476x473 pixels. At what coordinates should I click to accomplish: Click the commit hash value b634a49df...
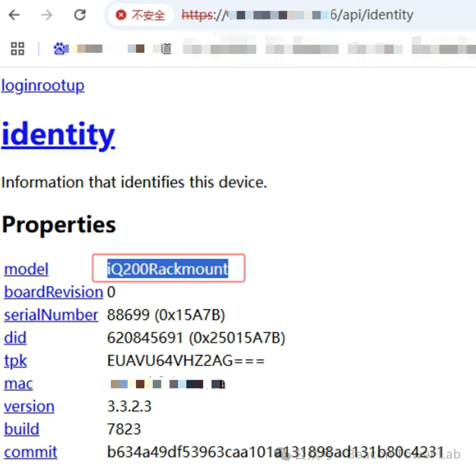276,452
